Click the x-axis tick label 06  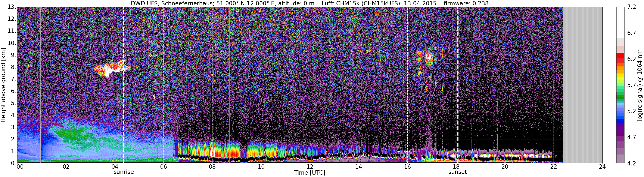tap(163, 167)
